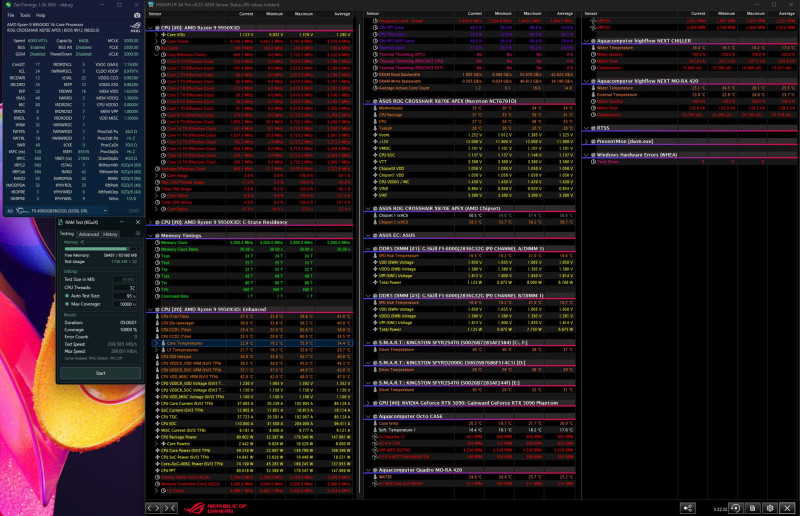Switch to RAM Test Advanced tab
800x516 pixels.
point(88,234)
